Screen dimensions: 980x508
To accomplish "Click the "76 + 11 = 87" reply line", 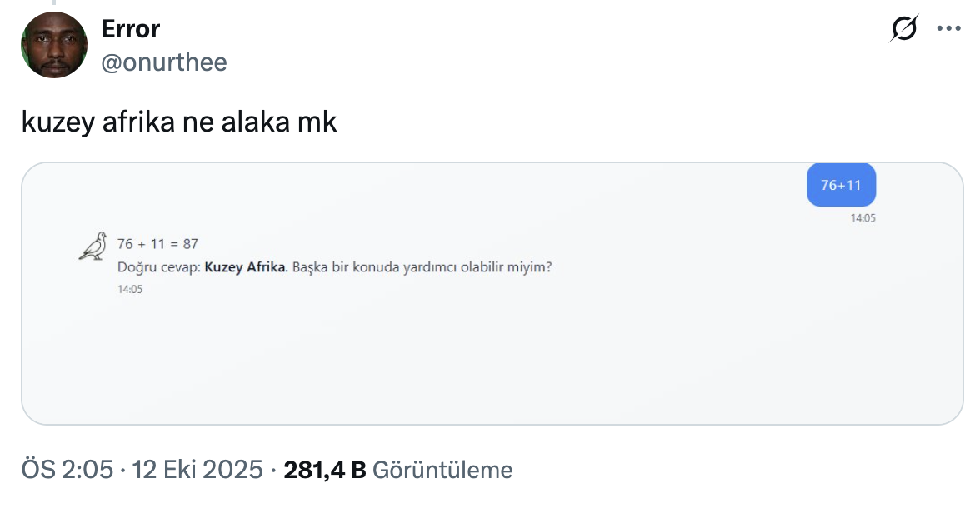I will point(157,244).
